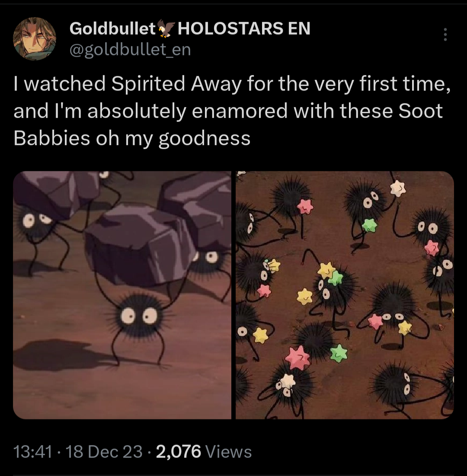Click the HOLOSTARS EN name text

(x=244, y=29)
